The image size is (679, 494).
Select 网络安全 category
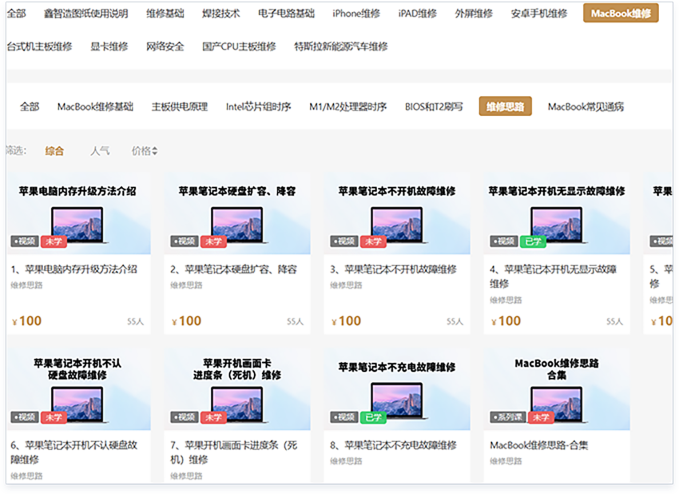click(165, 46)
